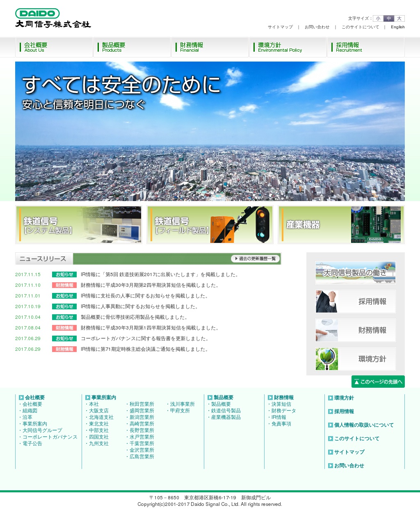
Task: Open footer 個人情報の取扱いについて link
Action: (363, 425)
